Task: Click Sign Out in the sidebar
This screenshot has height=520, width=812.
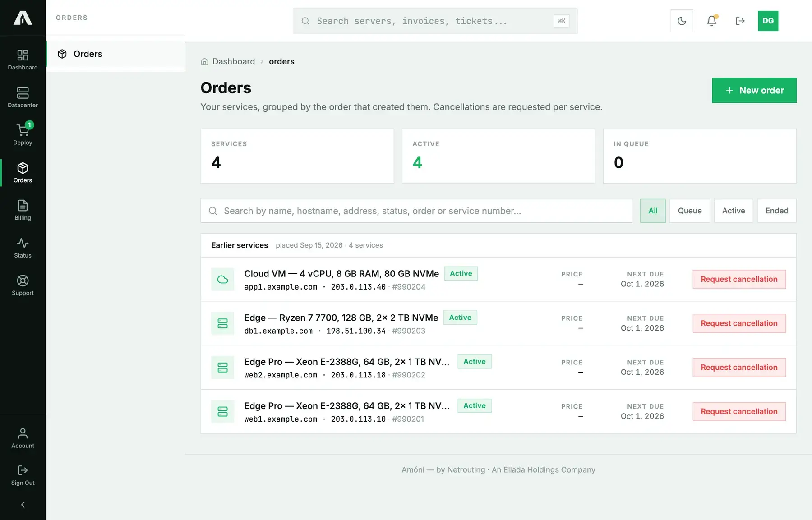Action: tap(23, 475)
